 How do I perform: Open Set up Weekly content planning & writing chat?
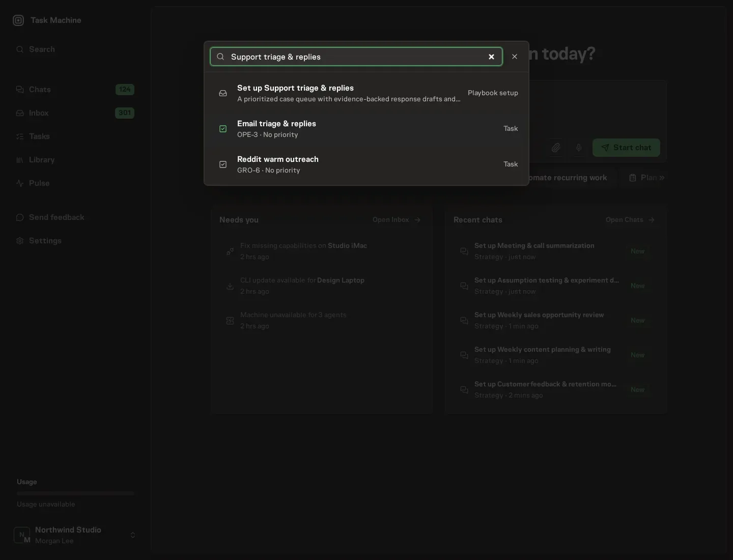[556, 355]
